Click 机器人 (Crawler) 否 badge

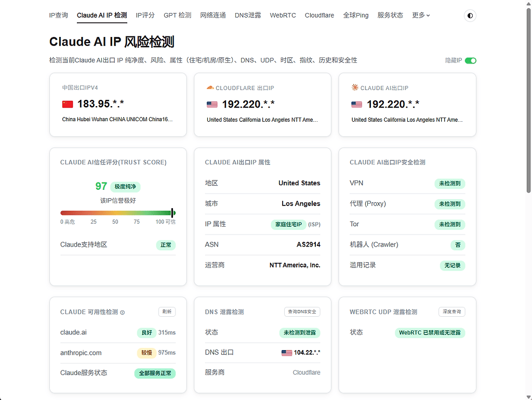tap(458, 245)
